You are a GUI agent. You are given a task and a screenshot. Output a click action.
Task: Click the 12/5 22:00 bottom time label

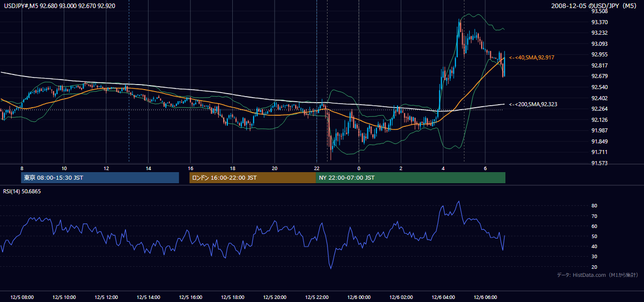pyautogui.click(x=316, y=297)
